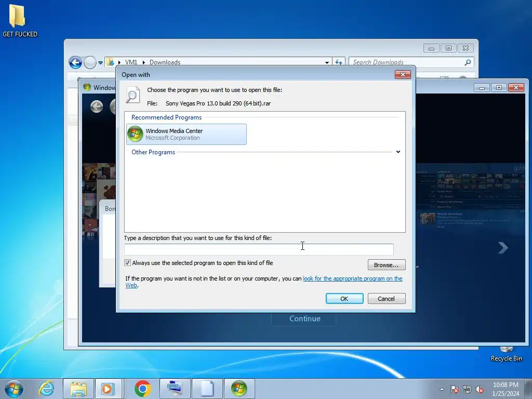Close the Open with dialog
This screenshot has width=532, height=399.
(403, 74)
